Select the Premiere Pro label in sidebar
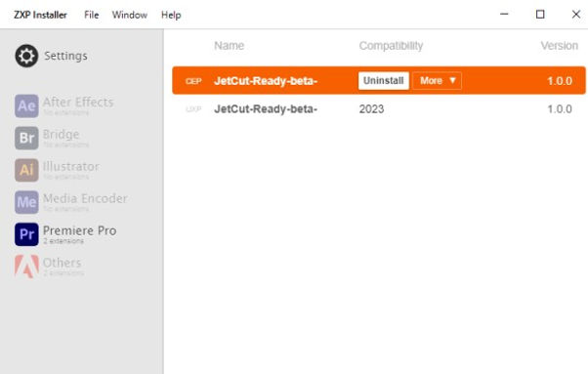The height and width of the screenshot is (374, 588). (x=79, y=230)
